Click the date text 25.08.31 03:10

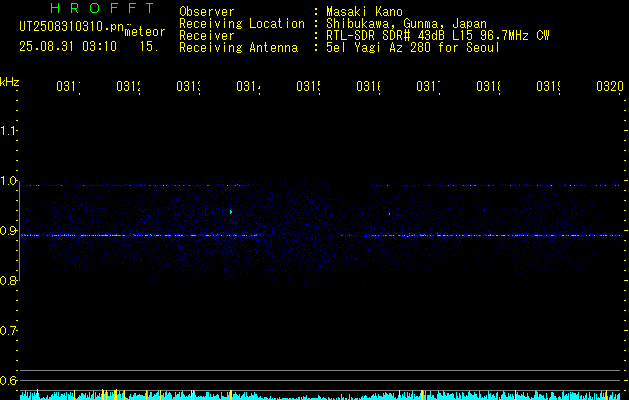[68, 47]
